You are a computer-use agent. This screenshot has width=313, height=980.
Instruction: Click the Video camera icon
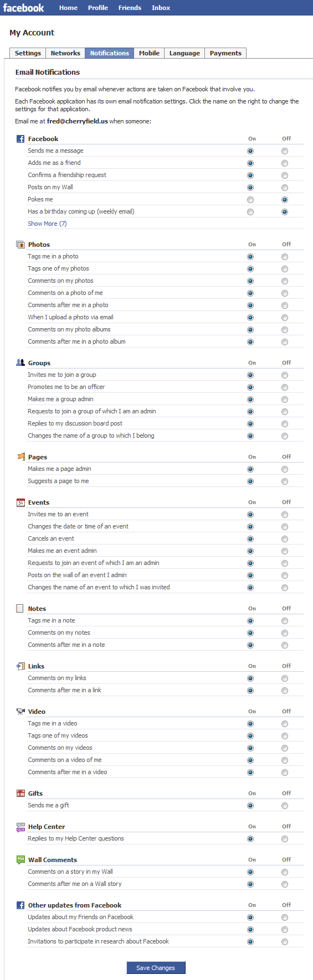click(x=20, y=711)
